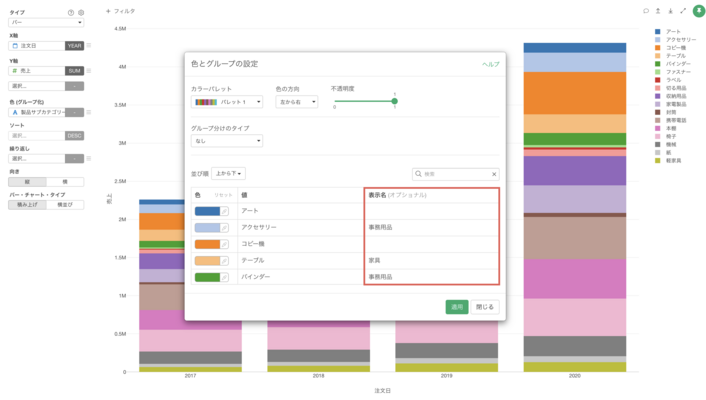
Task: Click the orange コピー機 segment in 2020 bar
Action: pos(575,93)
